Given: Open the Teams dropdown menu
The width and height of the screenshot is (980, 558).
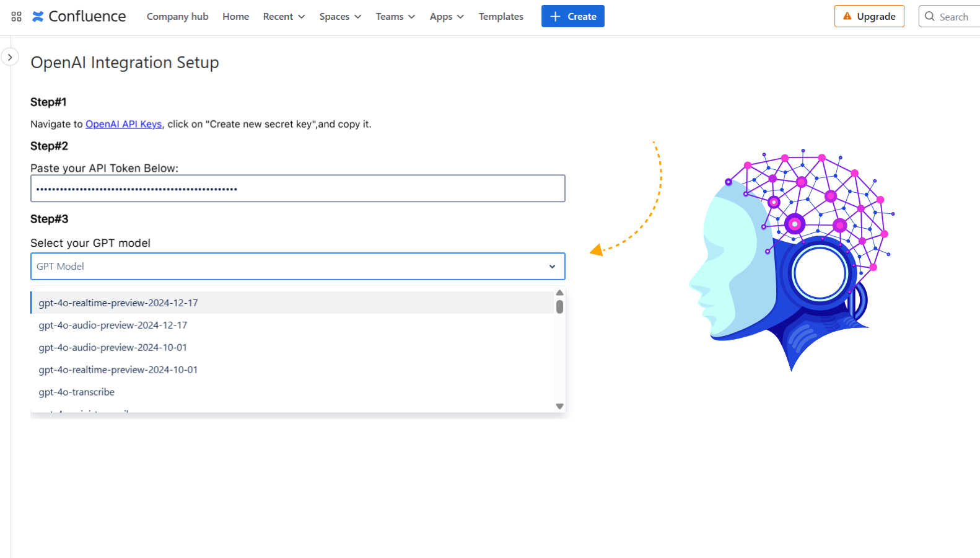Looking at the screenshot, I should point(395,17).
